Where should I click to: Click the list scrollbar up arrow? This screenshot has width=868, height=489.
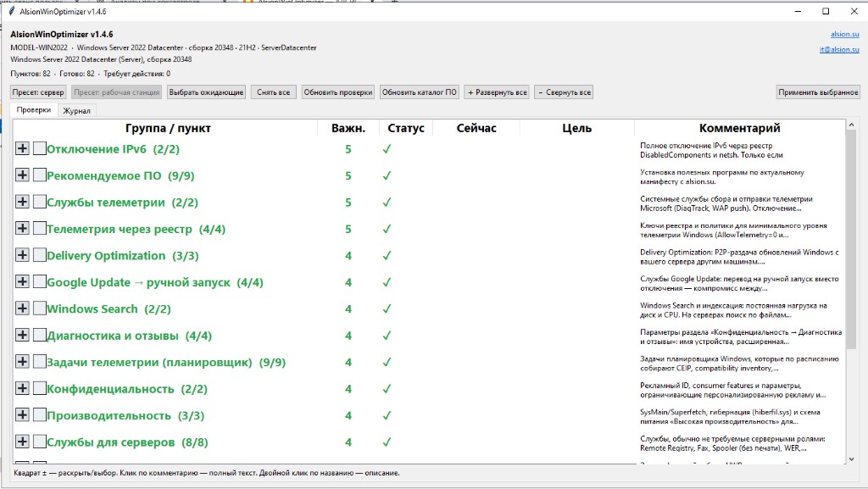tap(851, 125)
